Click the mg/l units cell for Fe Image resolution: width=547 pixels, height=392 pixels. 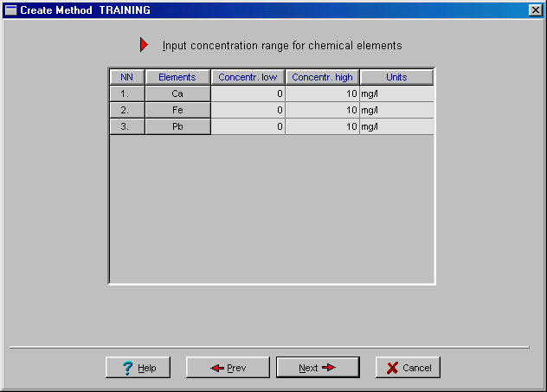point(397,110)
